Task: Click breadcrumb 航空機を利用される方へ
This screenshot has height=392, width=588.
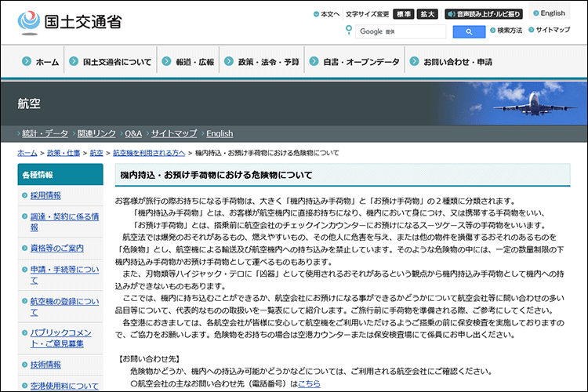Action: [149, 153]
